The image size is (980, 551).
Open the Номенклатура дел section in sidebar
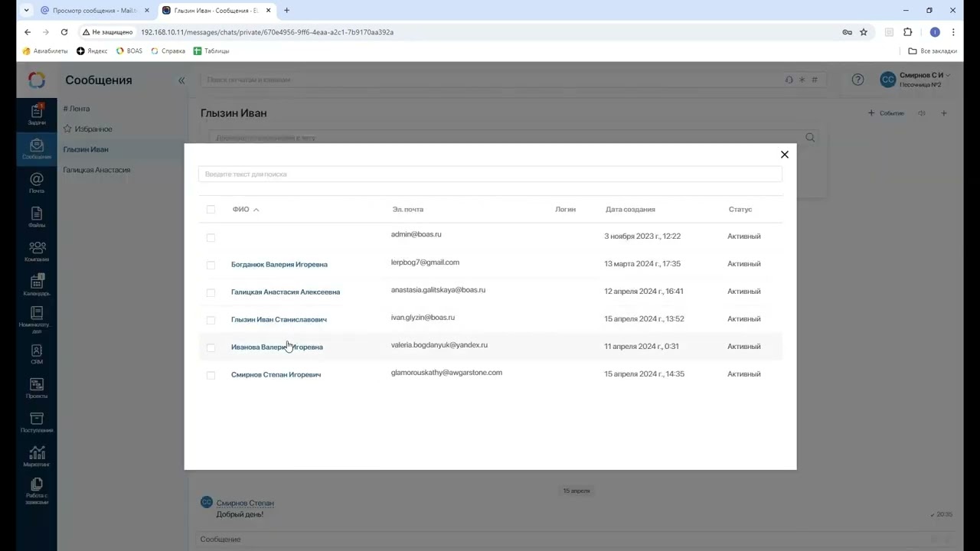click(37, 321)
